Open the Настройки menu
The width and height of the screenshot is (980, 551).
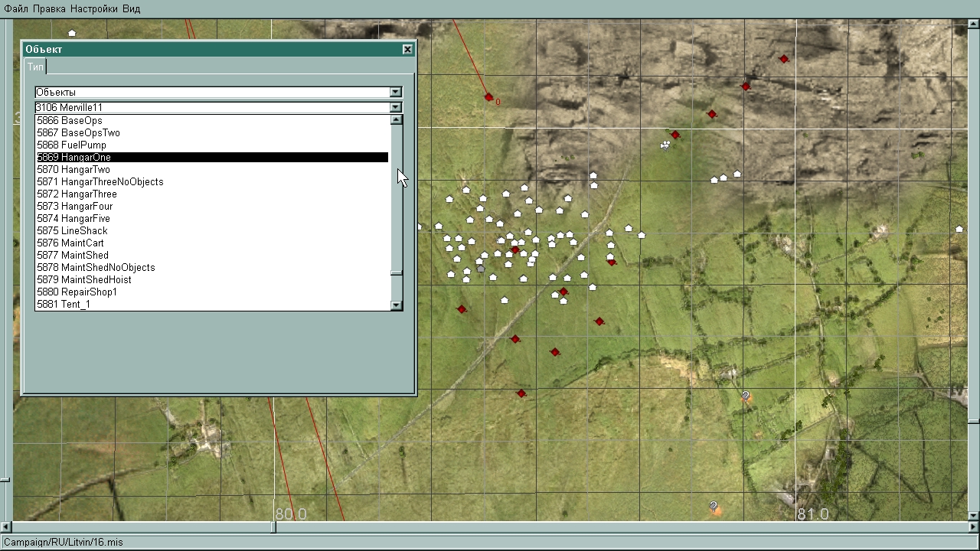point(93,8)
